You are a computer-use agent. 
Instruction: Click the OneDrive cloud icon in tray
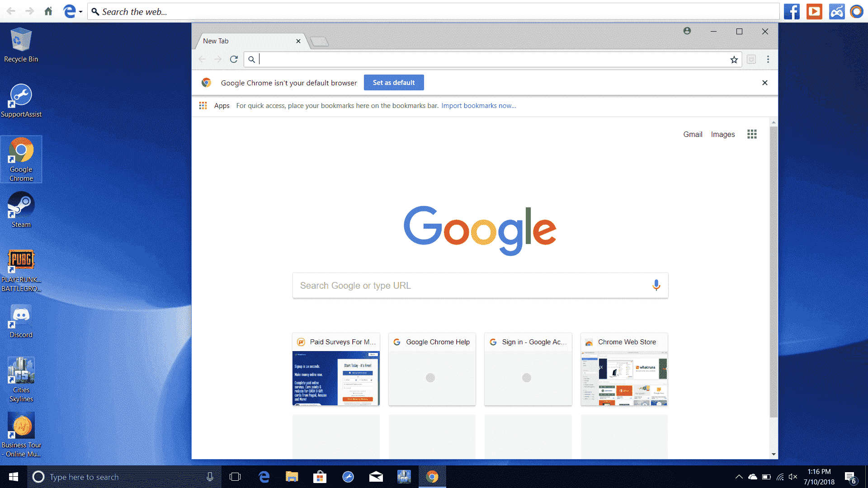(752, 477)
